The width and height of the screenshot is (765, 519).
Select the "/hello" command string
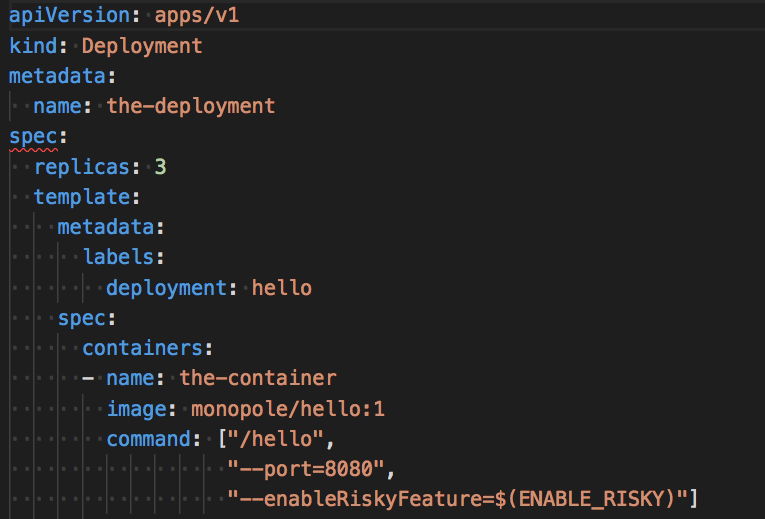[276, 439]
